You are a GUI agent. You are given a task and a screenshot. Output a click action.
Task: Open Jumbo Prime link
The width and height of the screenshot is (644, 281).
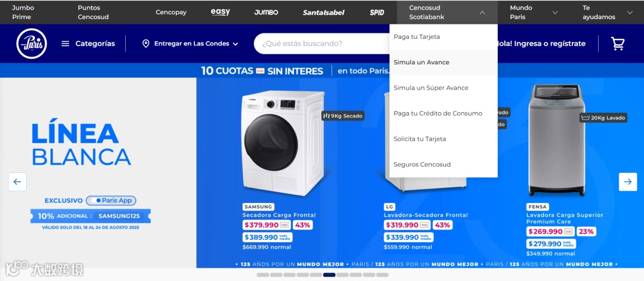click(23, 13)
